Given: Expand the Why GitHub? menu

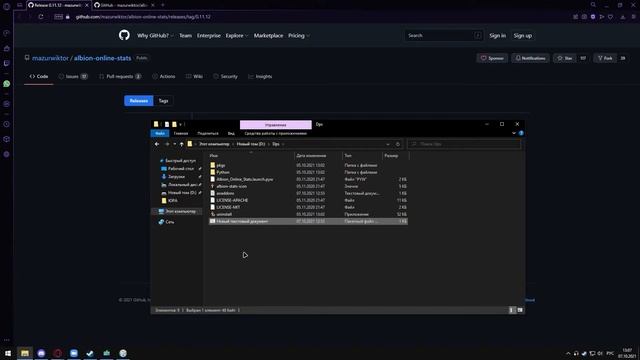Looking at the screenshot, I should tap(155, 36).
